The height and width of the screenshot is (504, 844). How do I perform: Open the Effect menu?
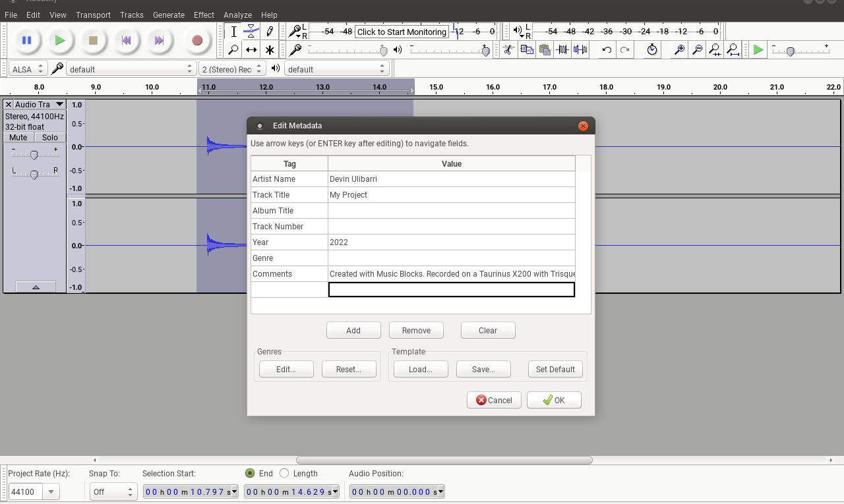tap(204, 14)
